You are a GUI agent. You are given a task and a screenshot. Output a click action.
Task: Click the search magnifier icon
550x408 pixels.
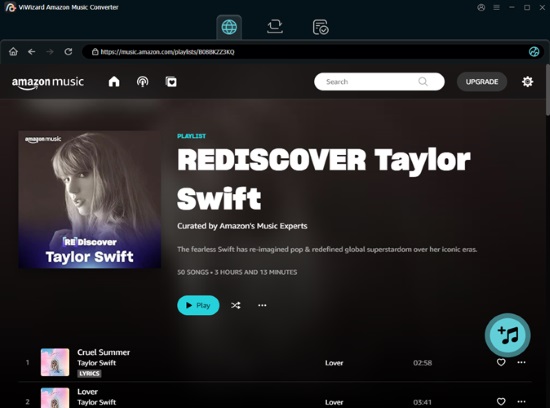point(423,82)
